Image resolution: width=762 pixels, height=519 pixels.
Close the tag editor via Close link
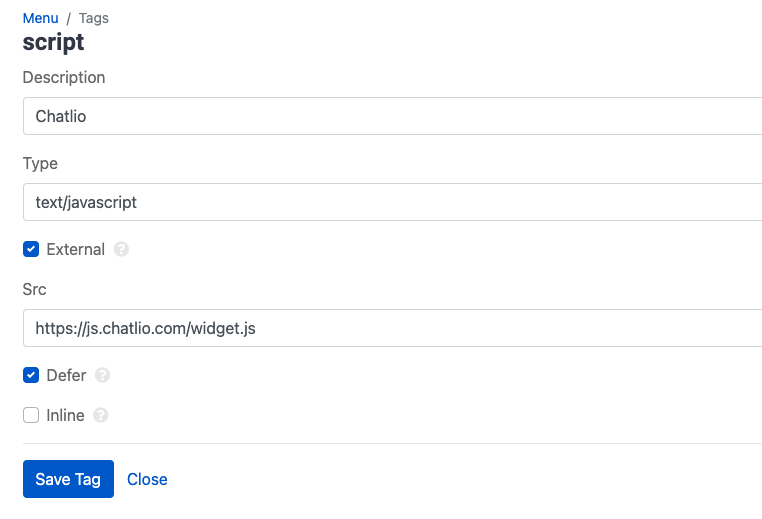pos(147,479)
